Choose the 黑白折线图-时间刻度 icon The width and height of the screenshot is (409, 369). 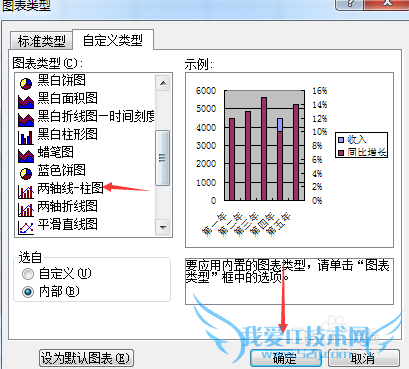pyautogui.click(x=26, y=119)
